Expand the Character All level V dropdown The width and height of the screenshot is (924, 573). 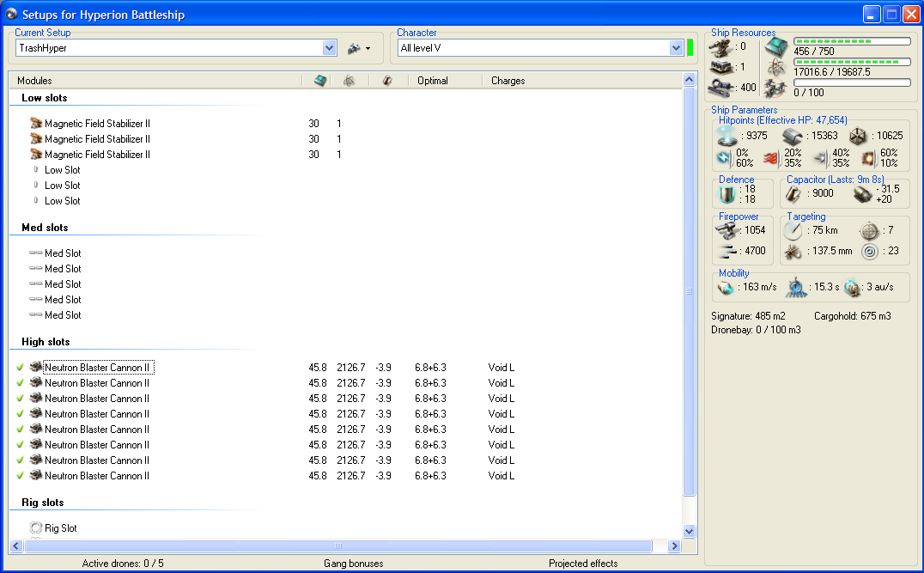(676, 48)
